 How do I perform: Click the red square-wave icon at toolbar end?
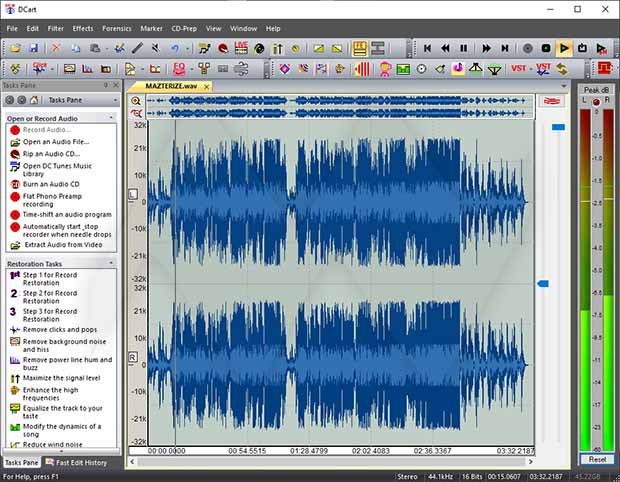pyautogui.click(x=605, y=68)
